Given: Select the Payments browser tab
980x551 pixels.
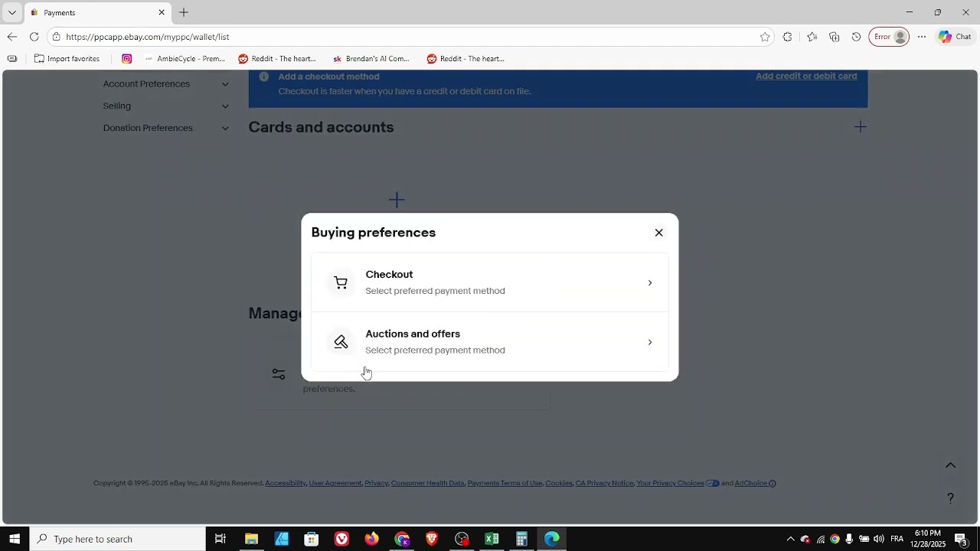Looking at the screenshot, I should tap(96, 12).
